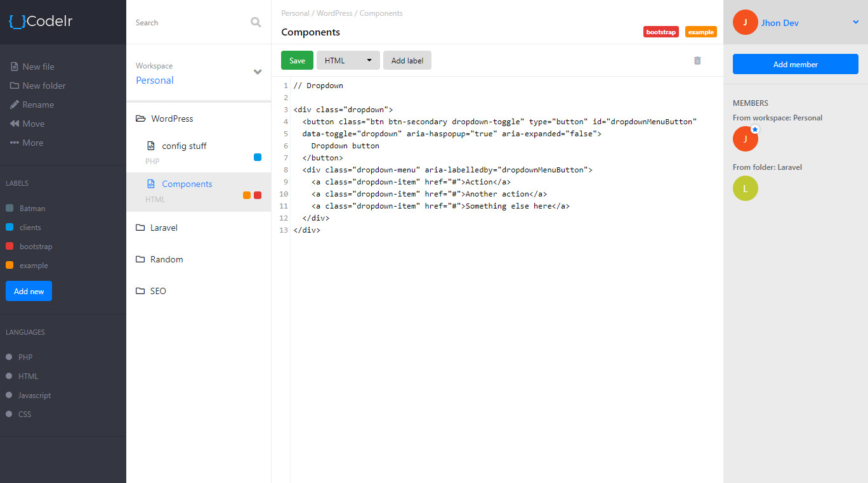Click the Add member button
The height and width of the screenshot is (483, 868).
795,64
